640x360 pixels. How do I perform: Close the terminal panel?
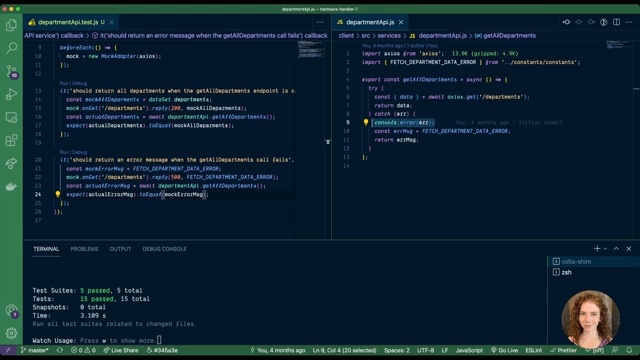pyautogui.click(x=629, y=249)
